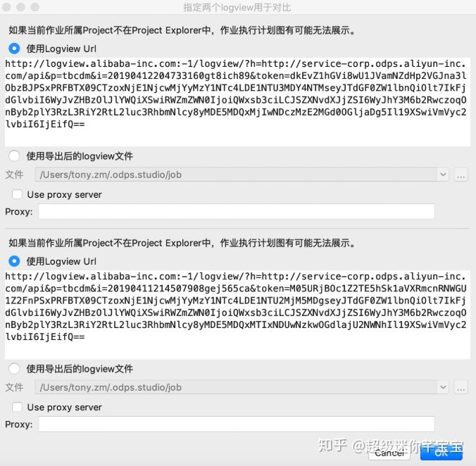
Task: Select 使用导出后的logview文件 radio in lower section
Action: click(x=14, y=369)
